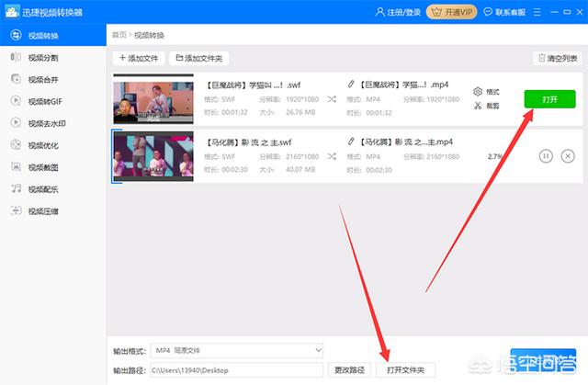The image size is (588, 385).
Task: Click shuffle icon in 巨魔战将 row
Action: 332,99
